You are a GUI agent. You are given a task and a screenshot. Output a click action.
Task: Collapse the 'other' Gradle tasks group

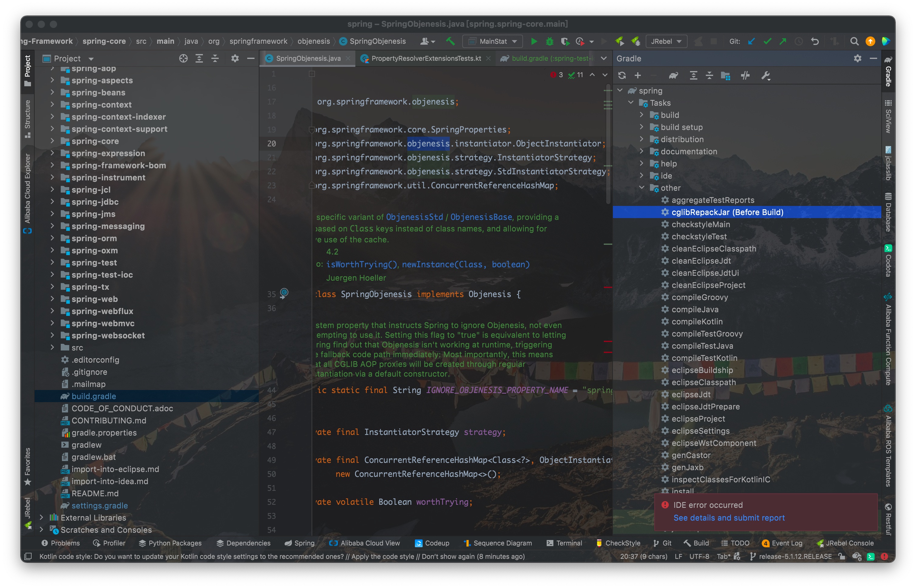click(x=641, y=187)
